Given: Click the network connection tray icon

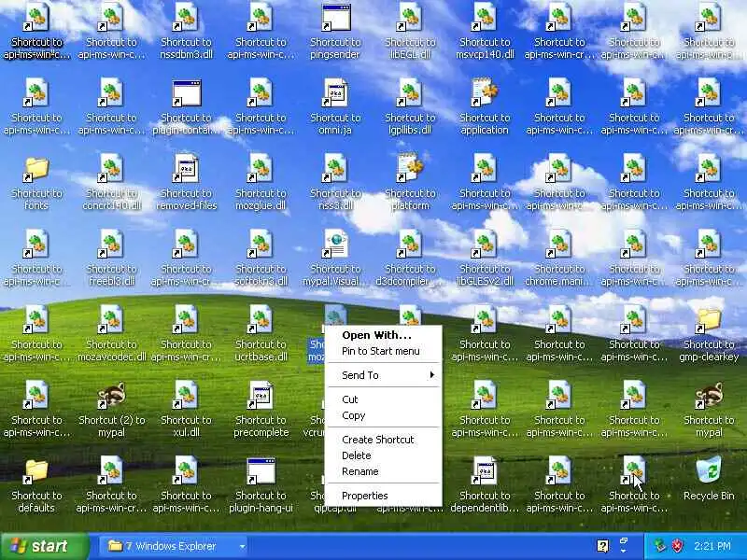Looking at the screenshot, I should [660, 546].
